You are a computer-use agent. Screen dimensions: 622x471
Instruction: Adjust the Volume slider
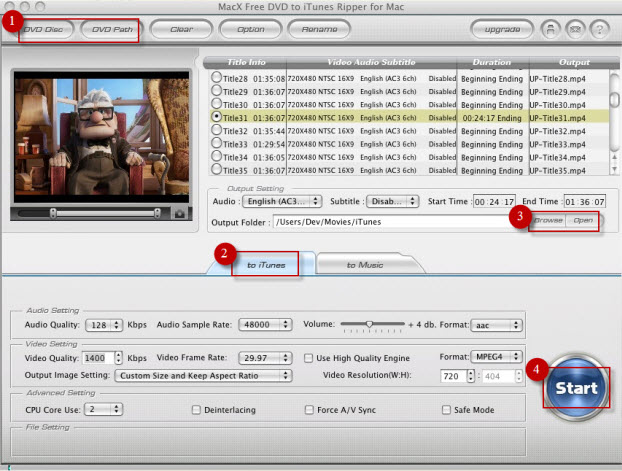click(370, 324)
